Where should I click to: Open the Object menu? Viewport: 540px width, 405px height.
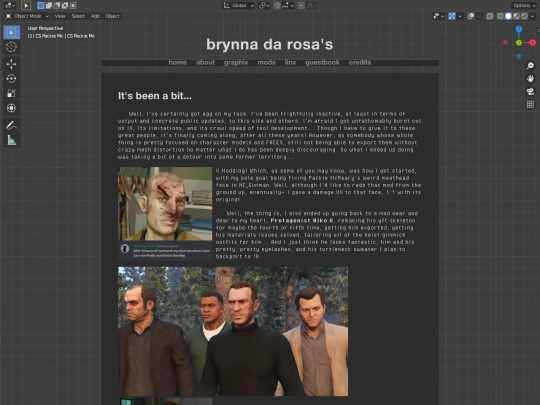point(112,16)
